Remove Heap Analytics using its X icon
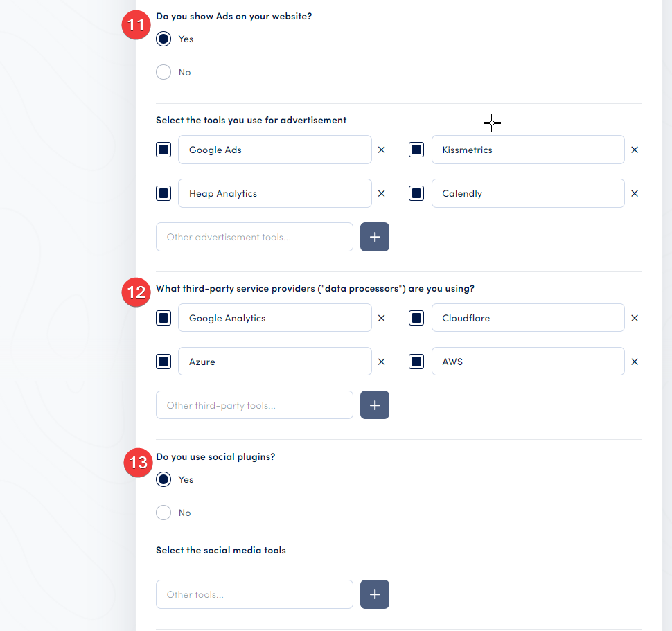Screen dimensions: 672x631 [381, 193]
